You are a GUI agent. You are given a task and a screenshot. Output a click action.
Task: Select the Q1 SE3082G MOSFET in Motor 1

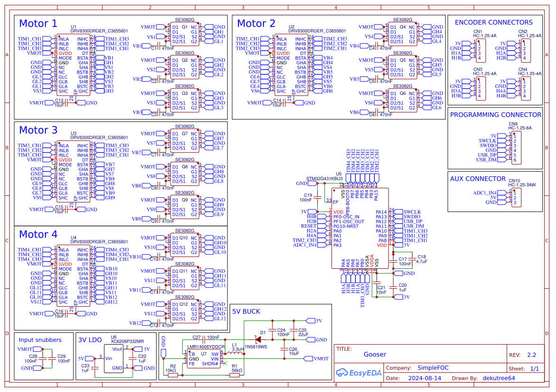(184, 34)
